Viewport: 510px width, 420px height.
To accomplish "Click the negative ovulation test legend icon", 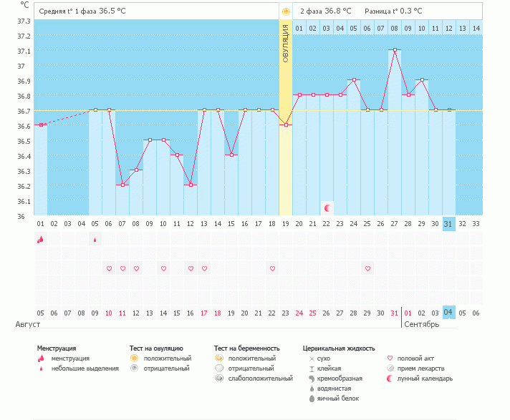I will (x=134, y=368).
